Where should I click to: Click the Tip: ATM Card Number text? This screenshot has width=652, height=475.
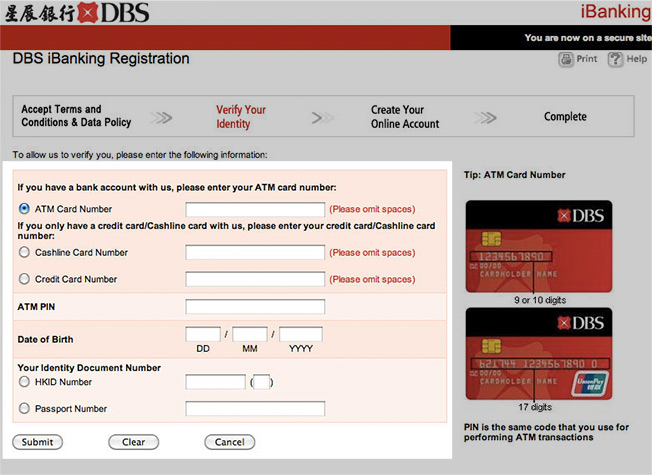[514, 175]
